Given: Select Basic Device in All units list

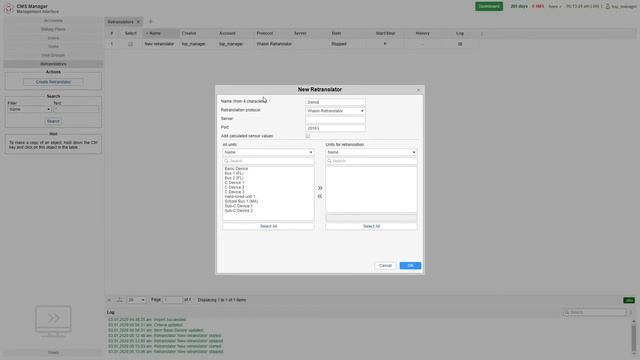Looking at the screenshot, I should click(236, 169).
